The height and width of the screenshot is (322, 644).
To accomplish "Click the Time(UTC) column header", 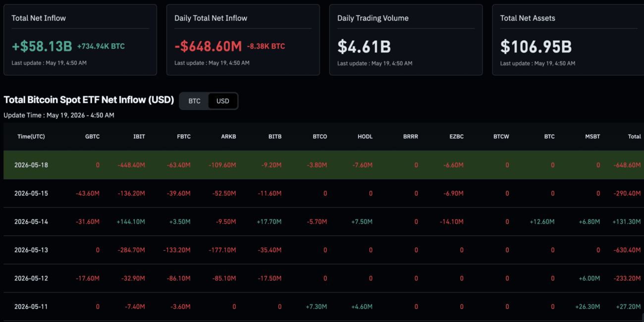I will tap(31, 137).
